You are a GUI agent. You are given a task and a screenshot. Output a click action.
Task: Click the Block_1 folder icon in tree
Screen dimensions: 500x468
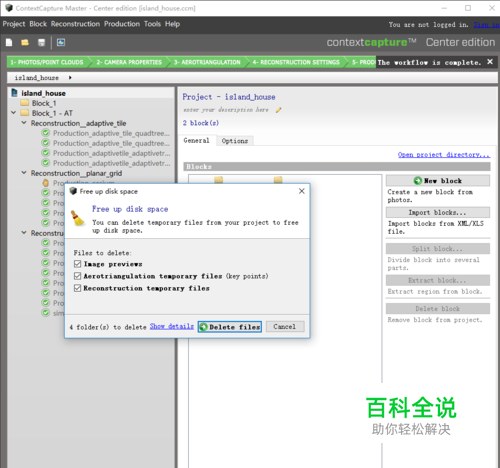25,103
